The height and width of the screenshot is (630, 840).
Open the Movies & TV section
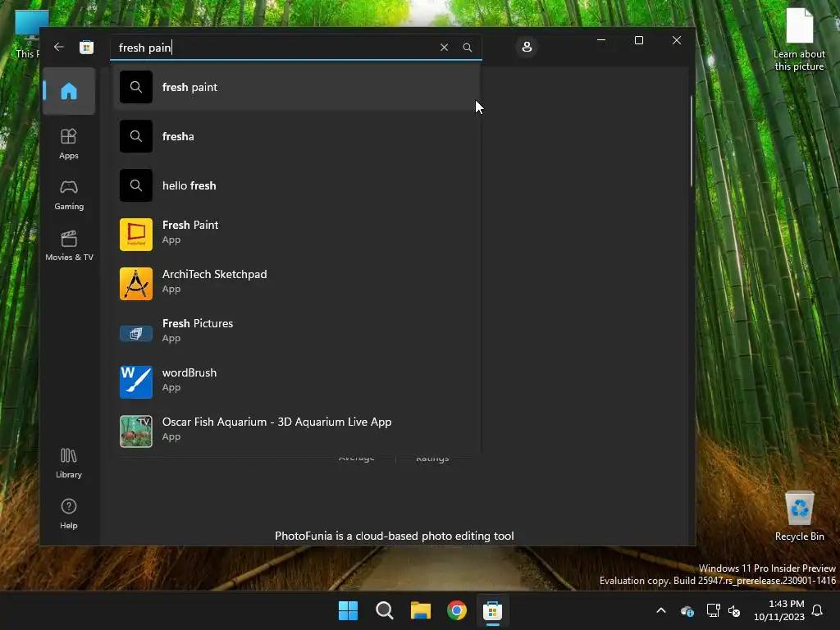coord(69,246)
